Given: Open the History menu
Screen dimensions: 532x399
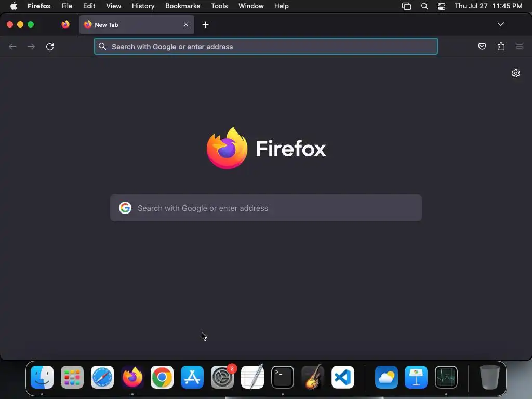Looking at the screenshot, I should tap(143, 6).
